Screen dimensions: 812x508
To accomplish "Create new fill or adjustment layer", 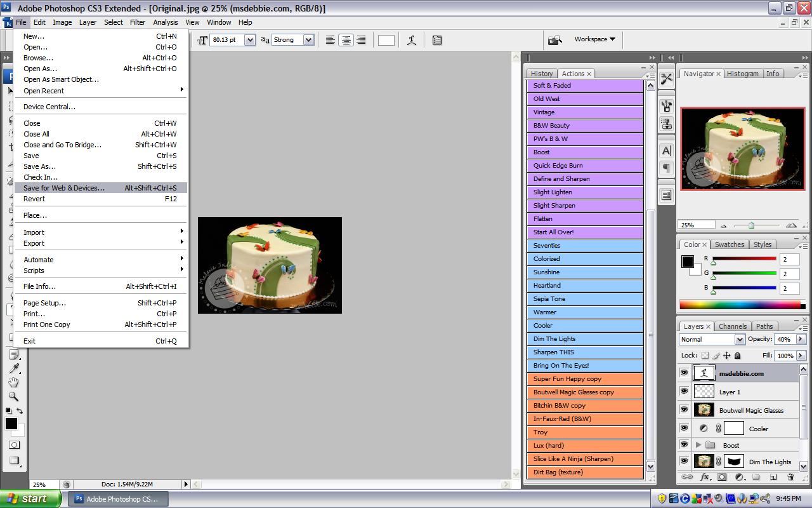I will click(739, 477).
